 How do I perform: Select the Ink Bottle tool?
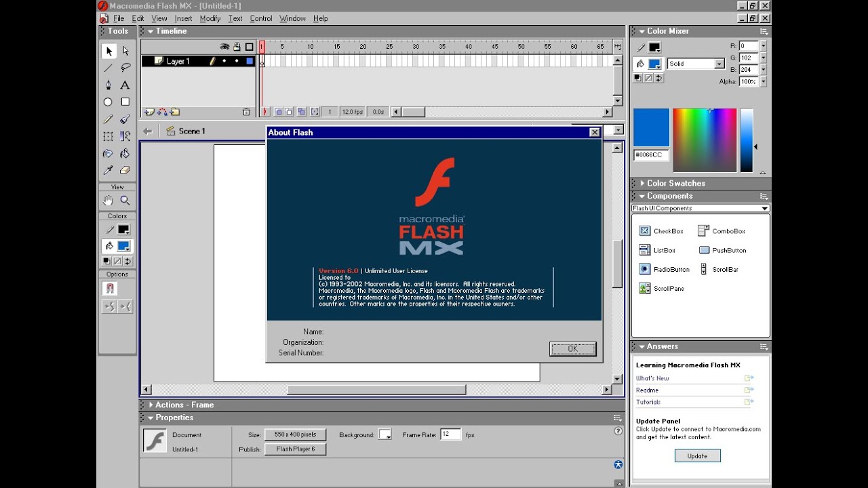[108, 154]
